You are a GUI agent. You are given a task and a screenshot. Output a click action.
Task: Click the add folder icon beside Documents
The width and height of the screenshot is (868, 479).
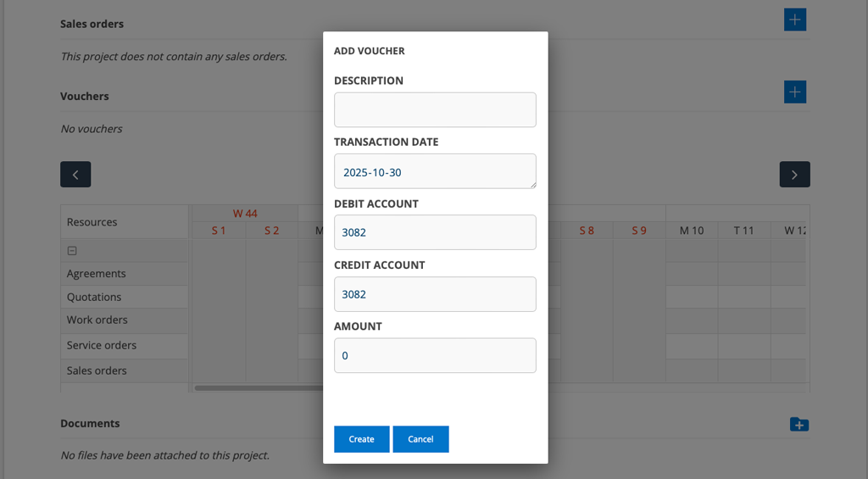tap(798, 424)
